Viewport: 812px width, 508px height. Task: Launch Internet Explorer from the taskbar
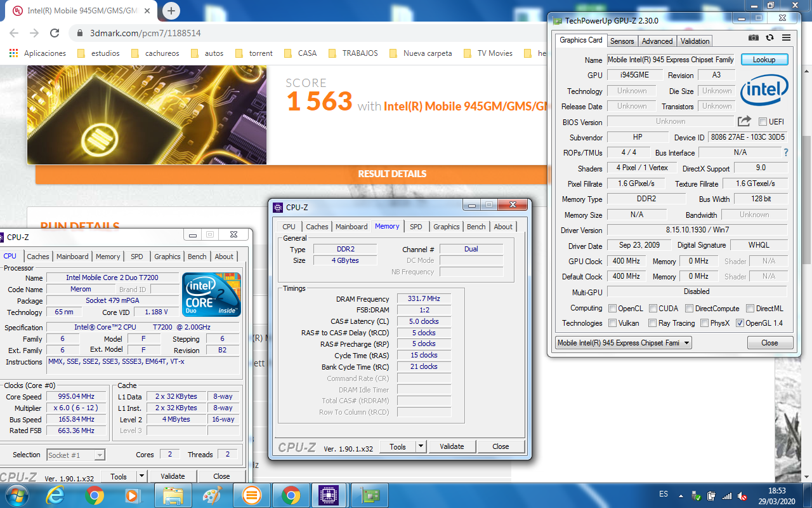coord(55,495)
